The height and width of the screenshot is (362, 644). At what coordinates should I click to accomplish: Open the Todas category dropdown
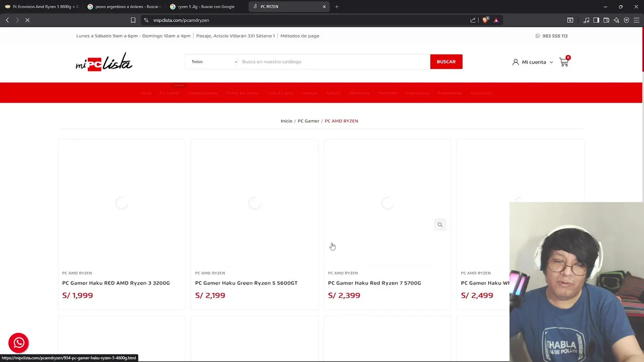(213, 61)
